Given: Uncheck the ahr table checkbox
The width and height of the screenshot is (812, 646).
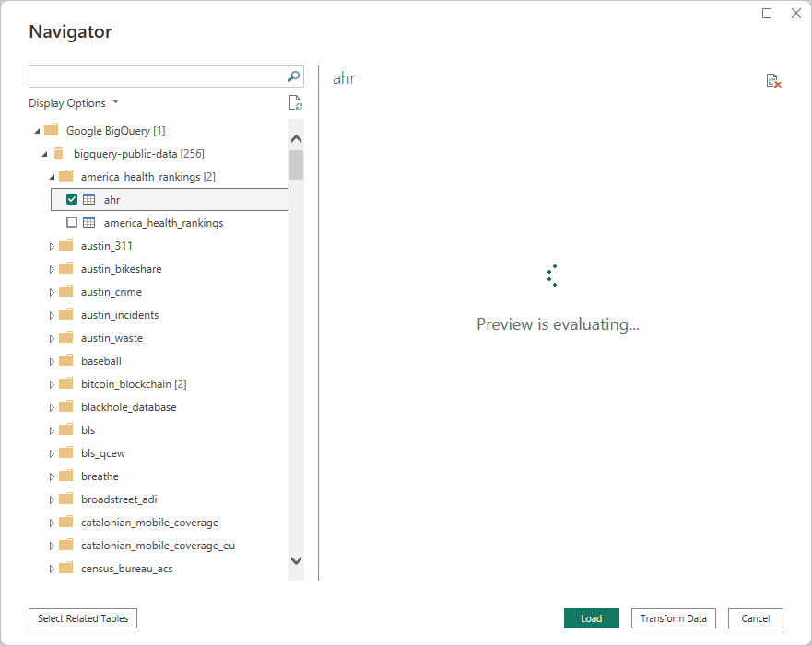Looking at the screenshot, I should (x=72, y=199).
